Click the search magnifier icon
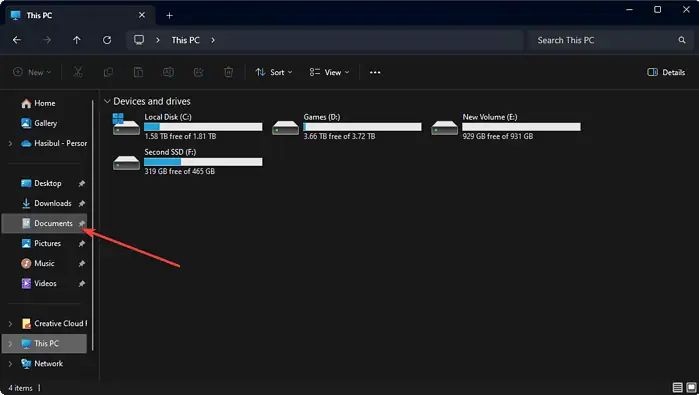The image size is (699, 395). pos(682,40)
